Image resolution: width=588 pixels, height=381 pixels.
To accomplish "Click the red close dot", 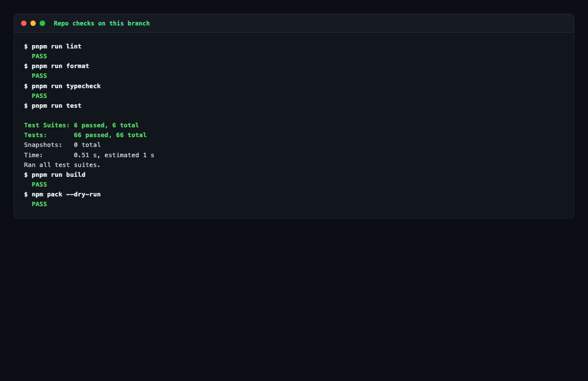I will (24, 23).
